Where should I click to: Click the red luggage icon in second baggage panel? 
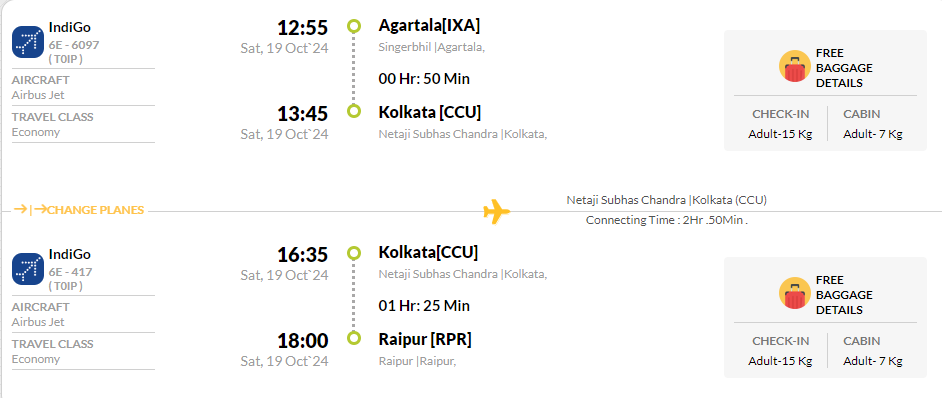[x=794, y=294]
